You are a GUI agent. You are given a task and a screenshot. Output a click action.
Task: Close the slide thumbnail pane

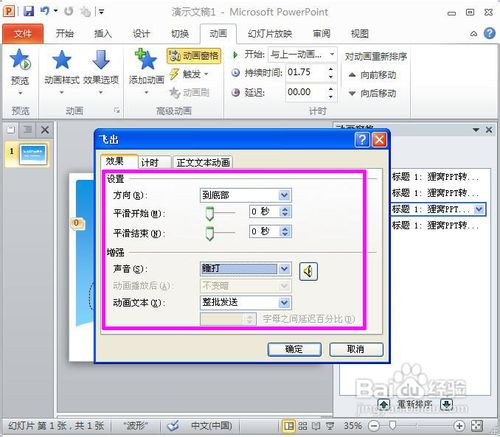tap(45, 130)
